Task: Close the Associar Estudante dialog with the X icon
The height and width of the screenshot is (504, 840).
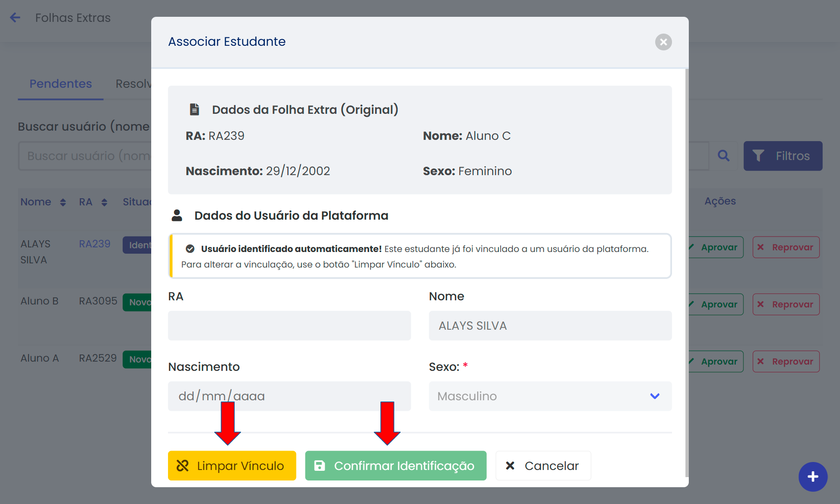Action: pos(663,42)
